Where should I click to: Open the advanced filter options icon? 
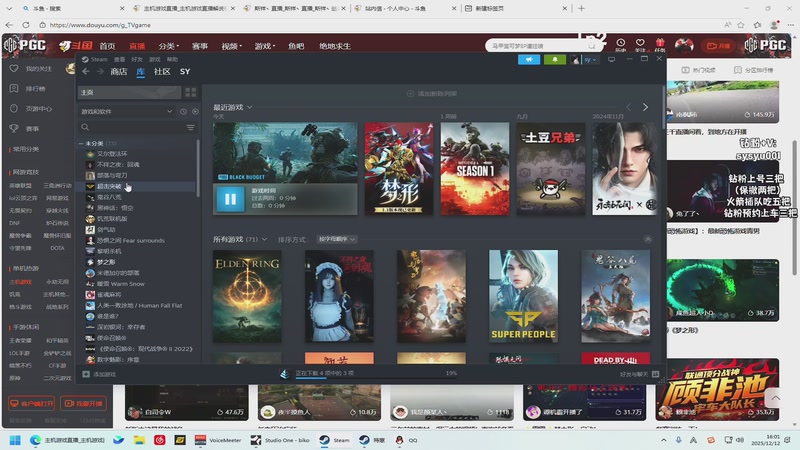pyautogui.click(x=190, y=127)
